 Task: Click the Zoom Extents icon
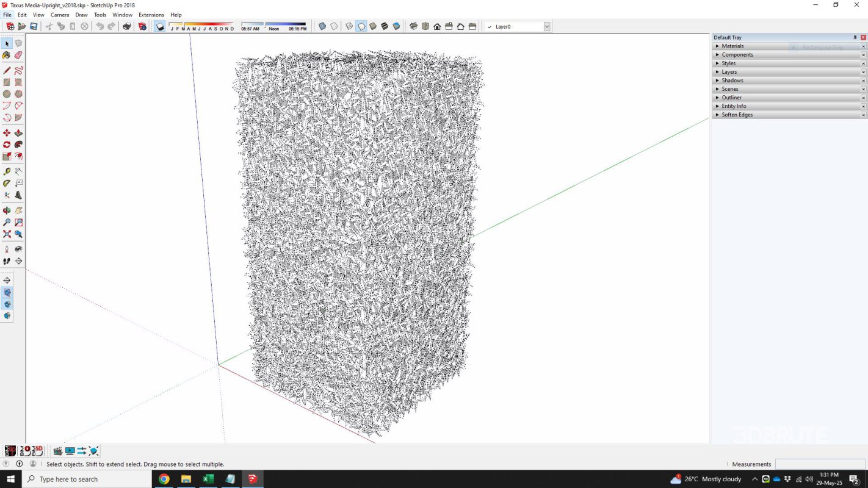point(7,234)
